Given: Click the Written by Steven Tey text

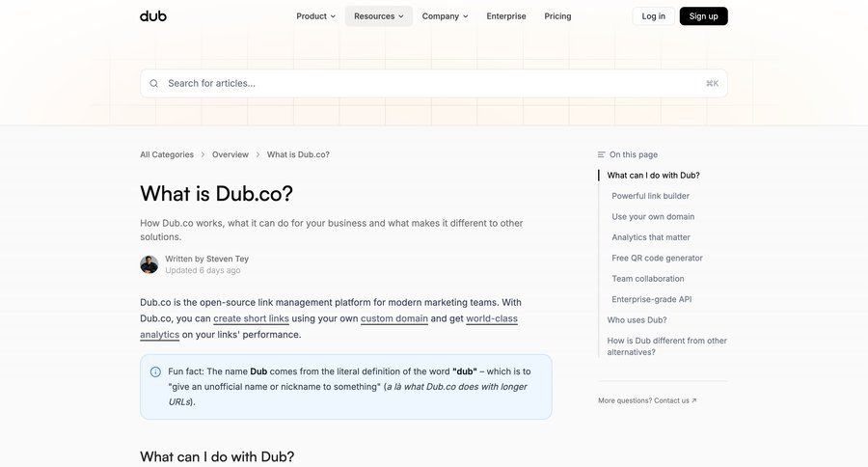Looking at the screenshot, I should coord(207,259).
